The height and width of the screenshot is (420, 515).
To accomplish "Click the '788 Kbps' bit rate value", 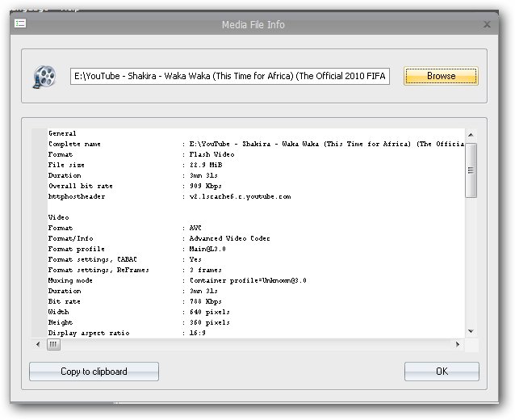I will click(x=206, y=302).
